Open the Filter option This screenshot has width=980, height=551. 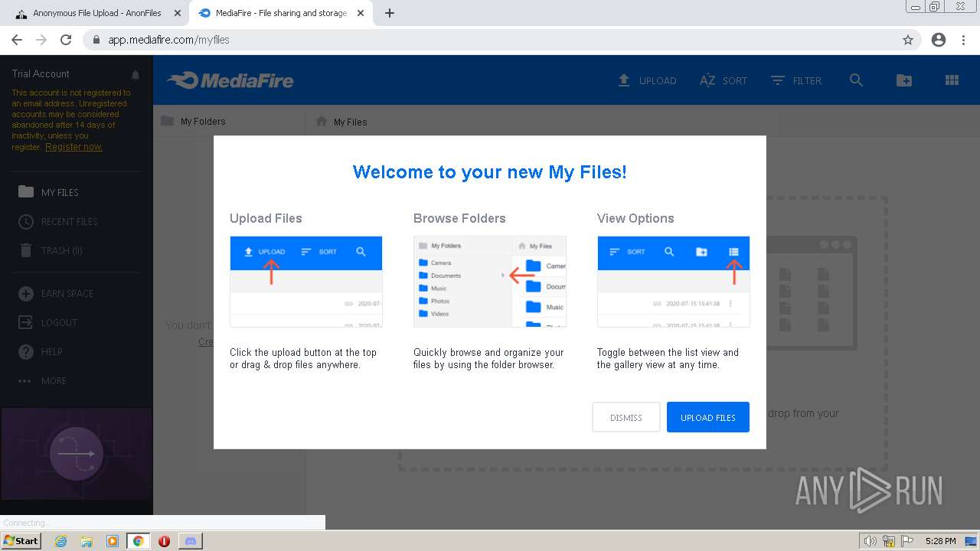pyautogui.click(x=796, y=80)
